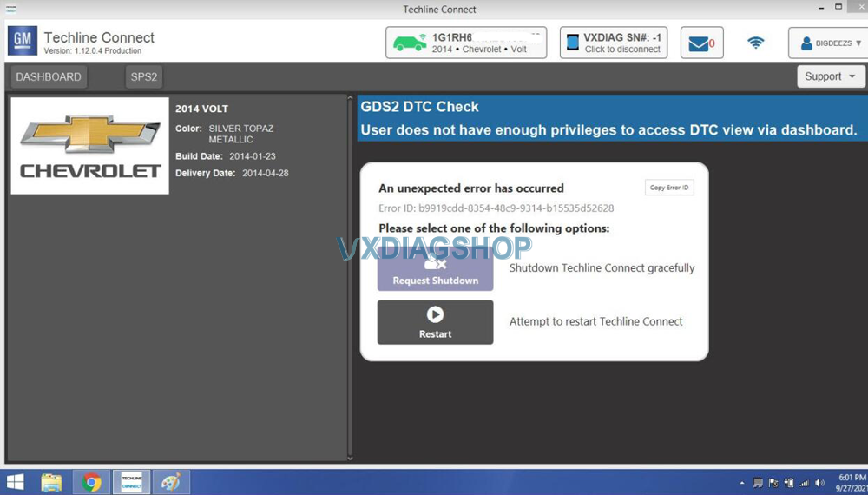Click VXDIAG Click to disconnect button
Image resolution: width=868 pixels, height=495 pixels.
pyautogui.click(x=614, y=43)
